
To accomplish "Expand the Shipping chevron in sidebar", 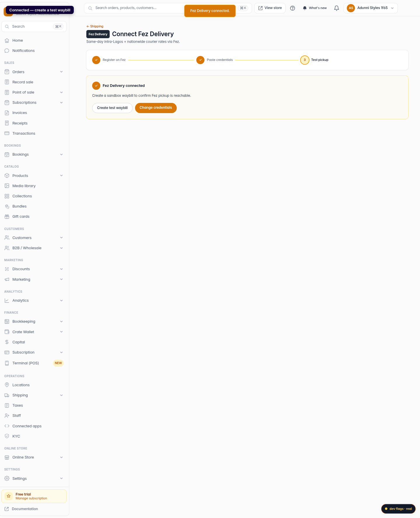I will [x=62, y=395].
